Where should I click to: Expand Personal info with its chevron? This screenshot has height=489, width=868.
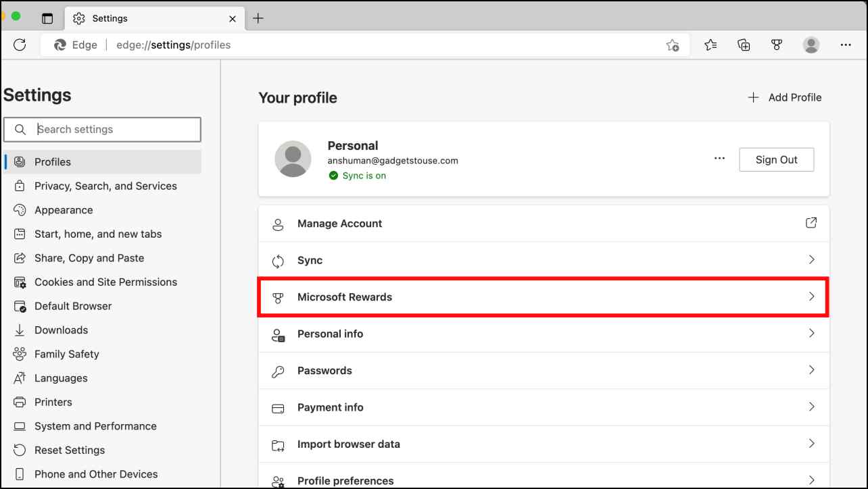tap(812, 333)
